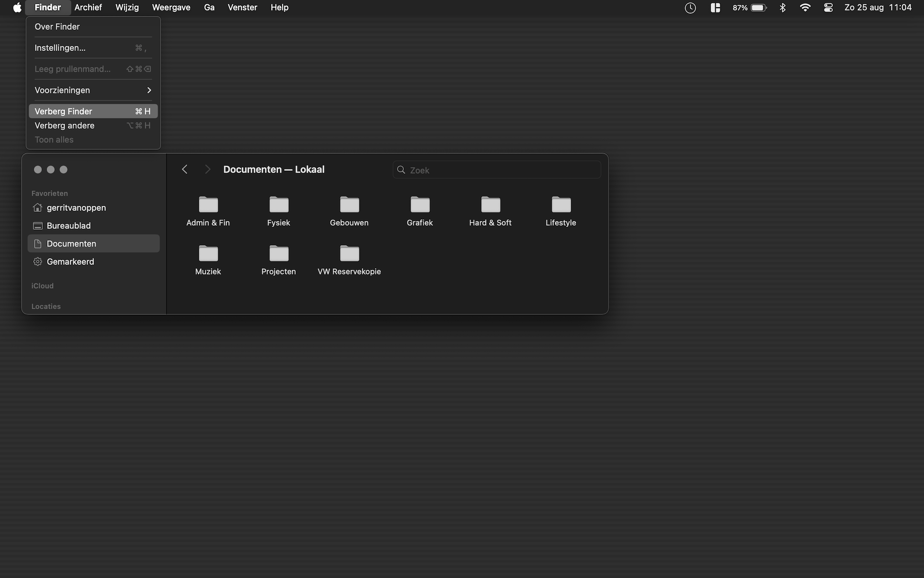
Task: Open the Weergave menu
Action: [171, 7]
